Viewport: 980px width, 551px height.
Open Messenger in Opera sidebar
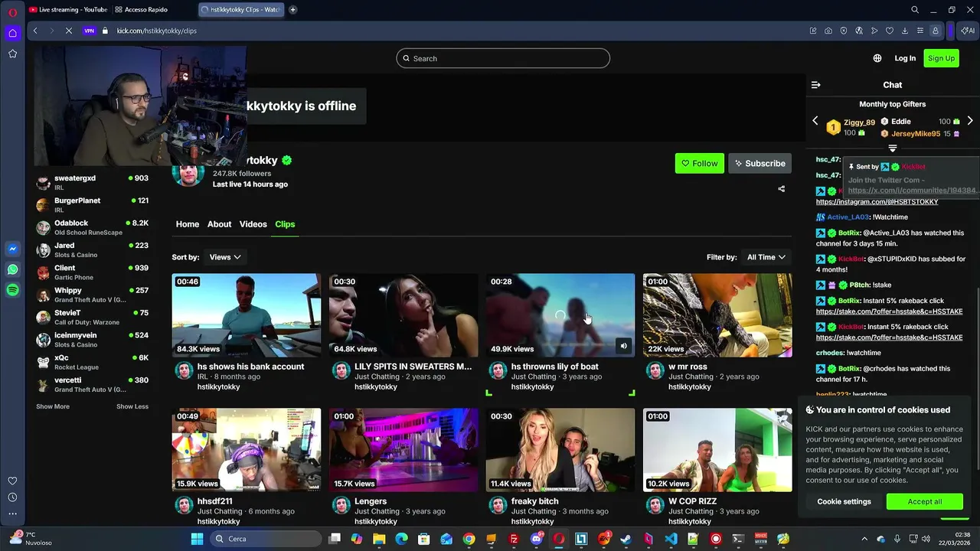(x=12, y=249)
